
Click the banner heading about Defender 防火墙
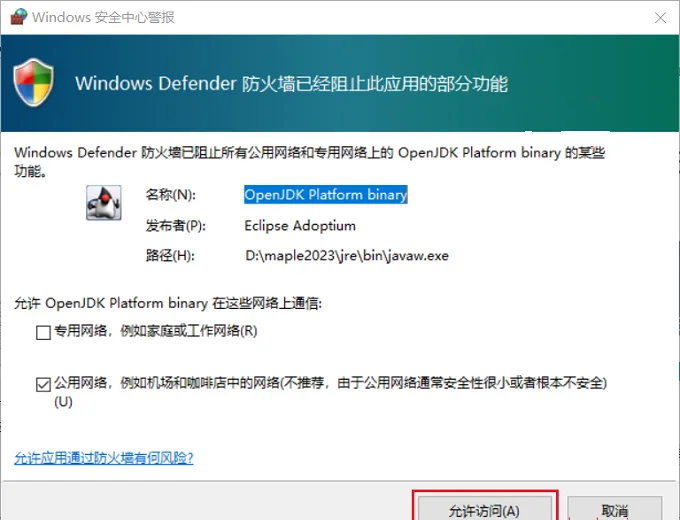tap(291, 83)
